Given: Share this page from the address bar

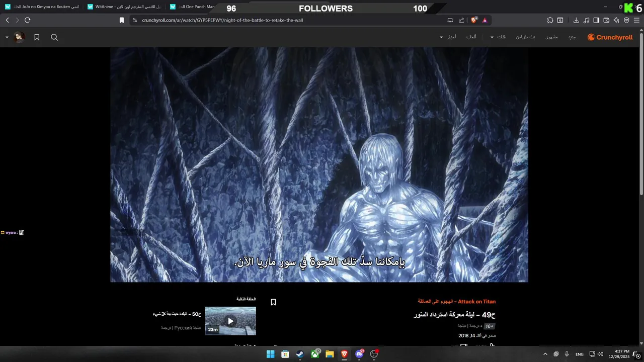Looking at the screenshot, I should click(461, 20).
